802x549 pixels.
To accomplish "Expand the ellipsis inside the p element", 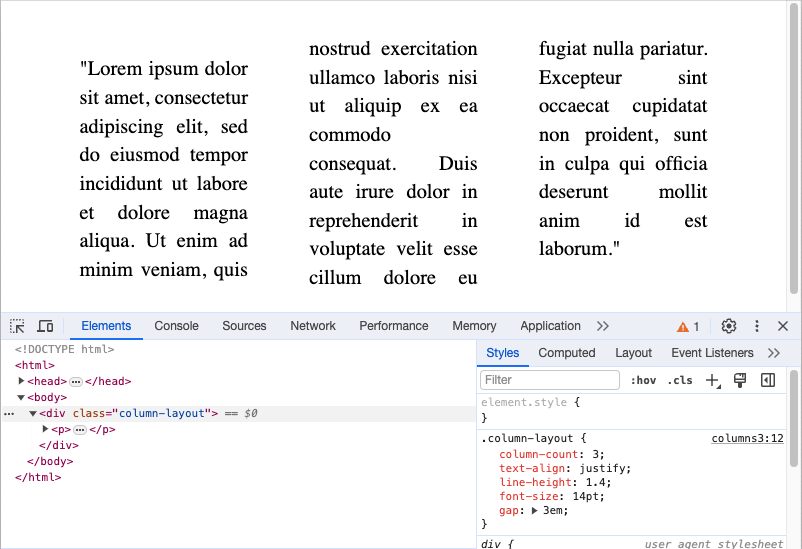I will click(x=80, y=429).
